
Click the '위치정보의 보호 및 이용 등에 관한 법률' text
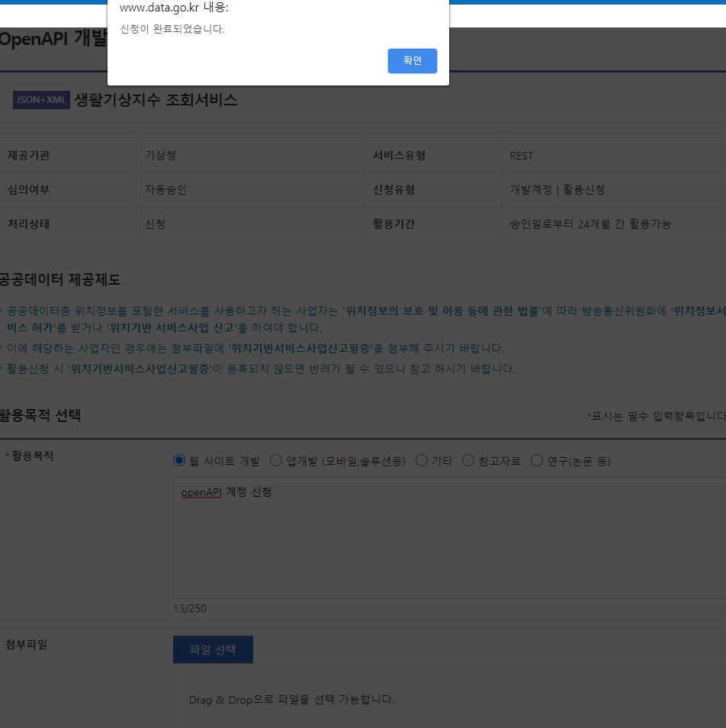tap(442, 311)
